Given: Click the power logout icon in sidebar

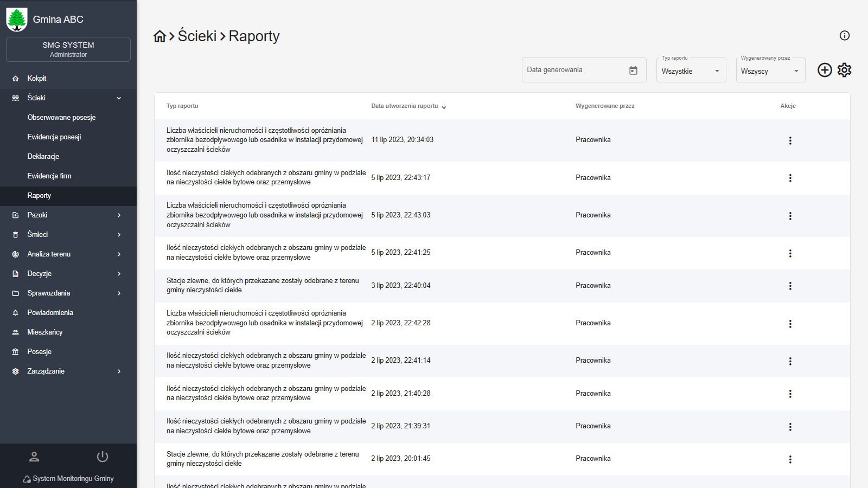Looking at the screenshot, I should 103,457.
